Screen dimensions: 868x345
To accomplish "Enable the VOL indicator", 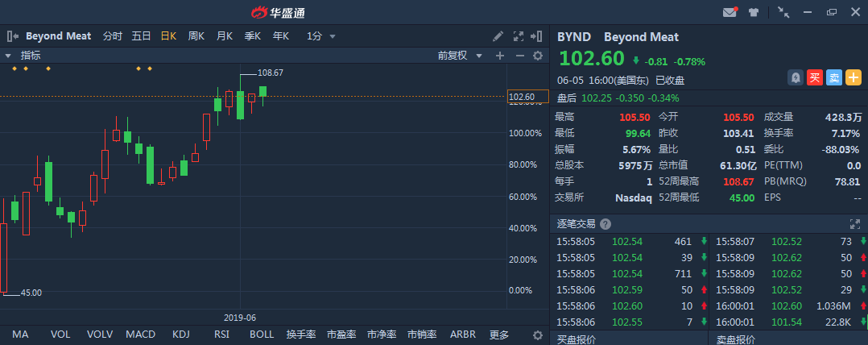I will 60,335.
